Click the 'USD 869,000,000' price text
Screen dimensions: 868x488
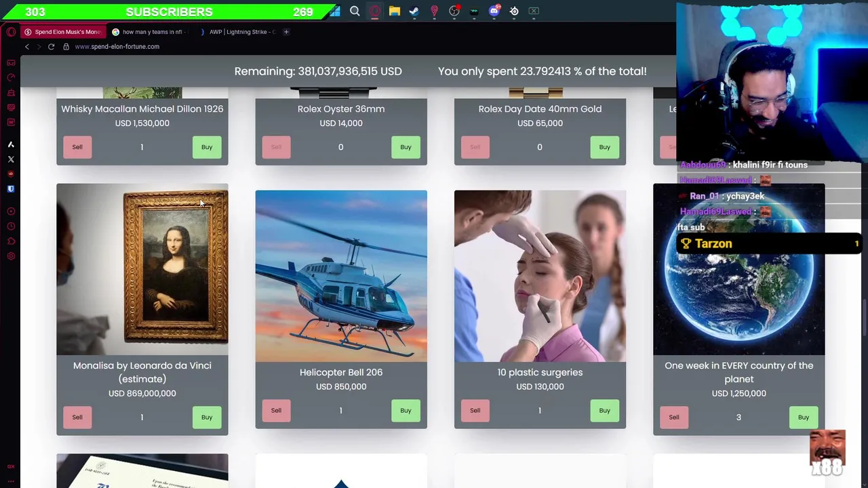coord(142,394)
